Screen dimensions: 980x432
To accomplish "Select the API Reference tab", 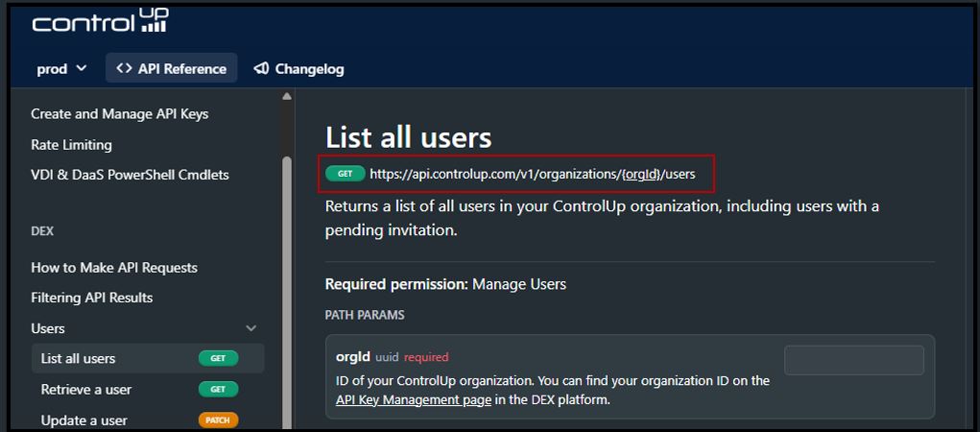I will [x=171, y=69].
